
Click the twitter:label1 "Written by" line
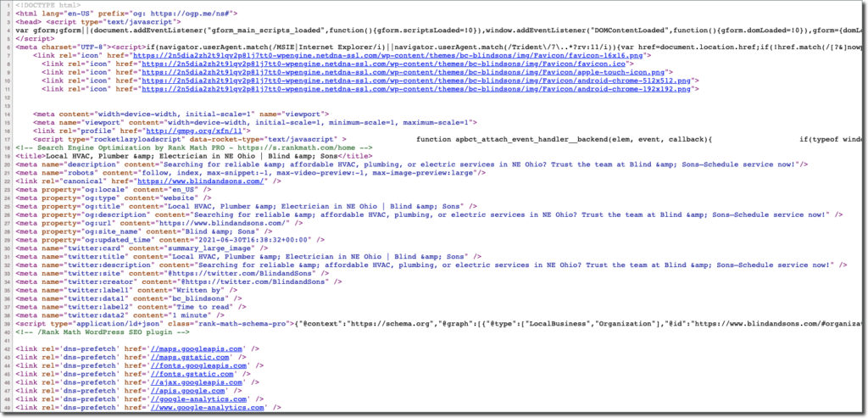[127, 290]
